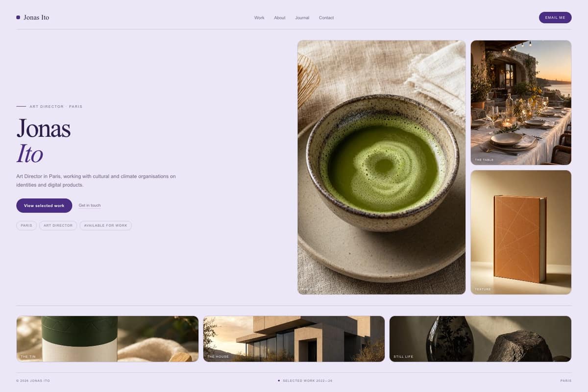This screenshot has width=588, height=392.
Task: Open the matcha bowl image
Action: click(x=381, y=167)
